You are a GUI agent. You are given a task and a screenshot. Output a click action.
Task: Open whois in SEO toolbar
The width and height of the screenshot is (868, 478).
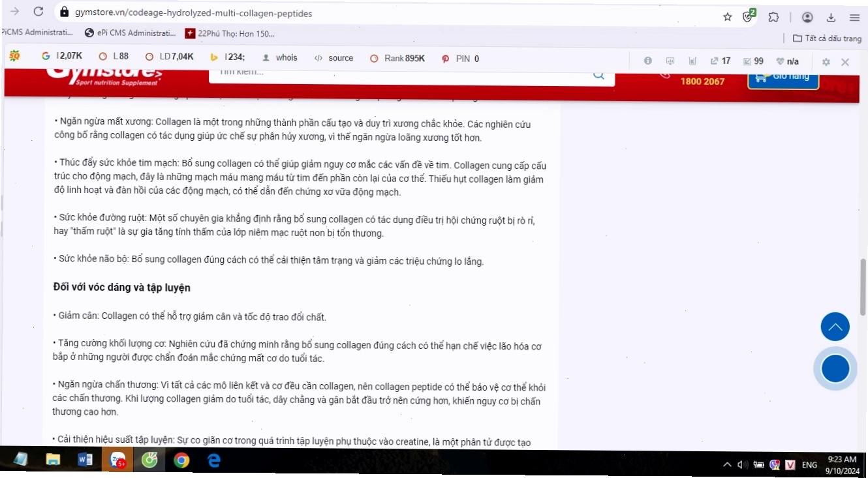pos(279,58)
